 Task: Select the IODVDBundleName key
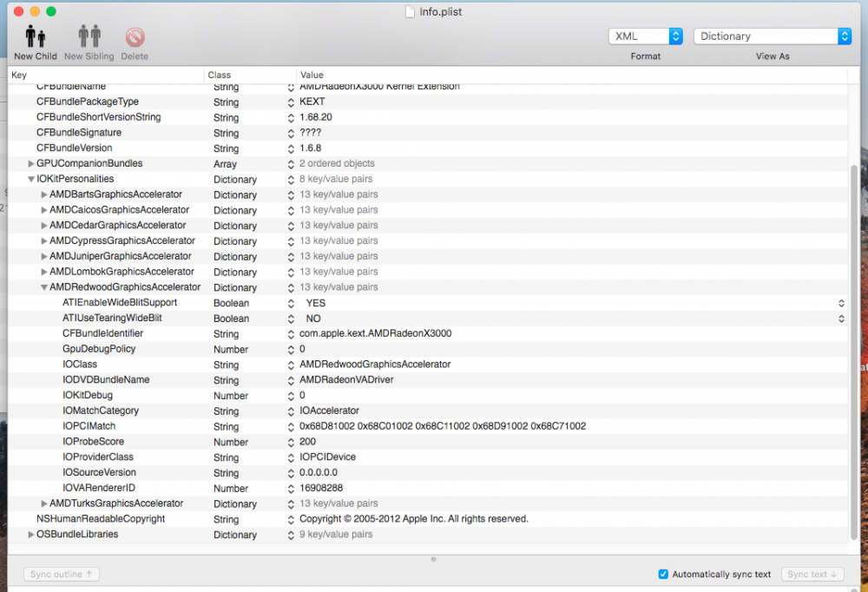click(x=106, y=380)
